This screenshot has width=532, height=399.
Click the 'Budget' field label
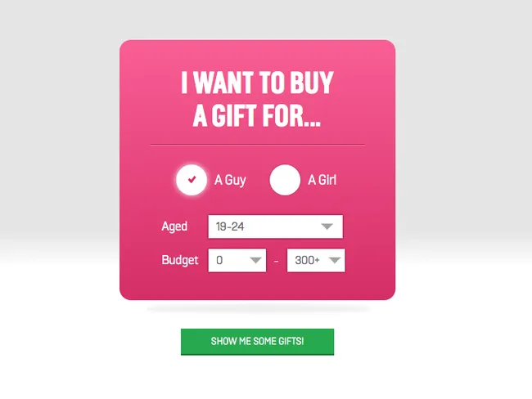[x=180, y=260]
